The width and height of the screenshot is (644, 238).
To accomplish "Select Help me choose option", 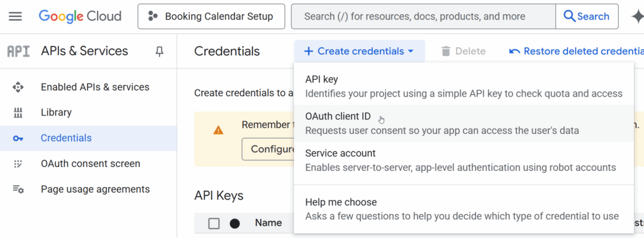I will click(464, 209).
